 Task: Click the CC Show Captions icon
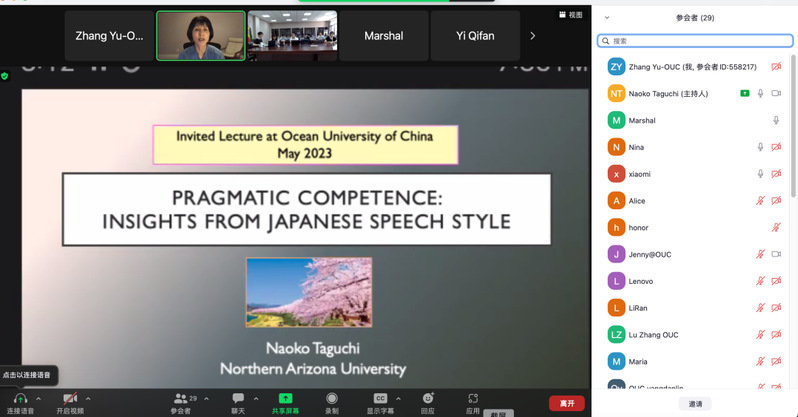click(380, 398)
